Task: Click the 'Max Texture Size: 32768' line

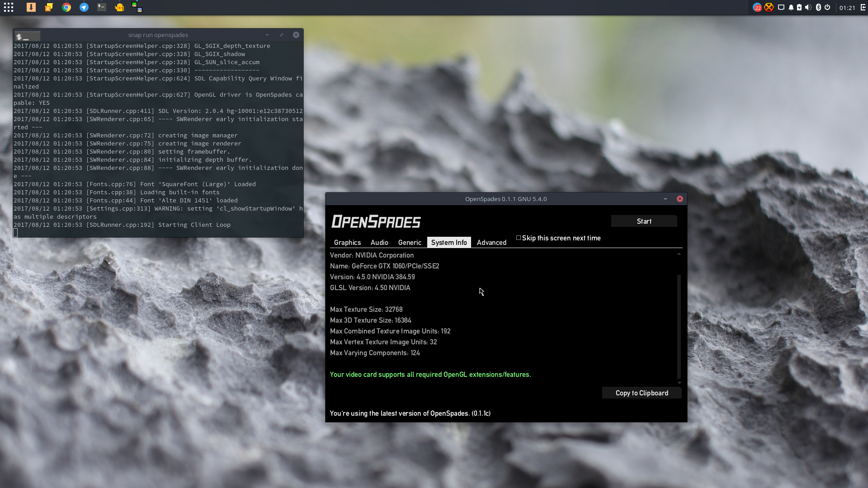Action: click(366, 310)
